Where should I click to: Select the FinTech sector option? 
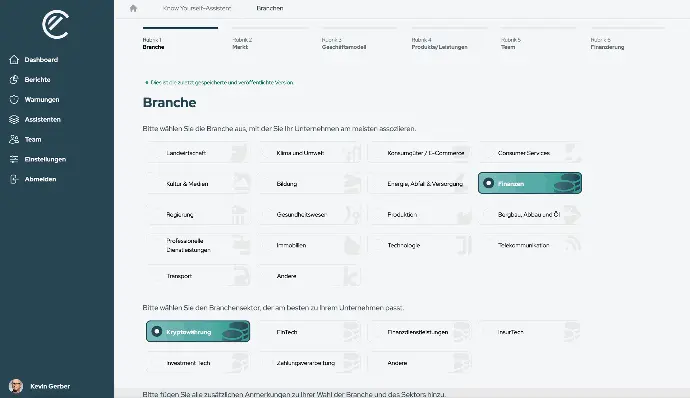(x=309, y=332)
